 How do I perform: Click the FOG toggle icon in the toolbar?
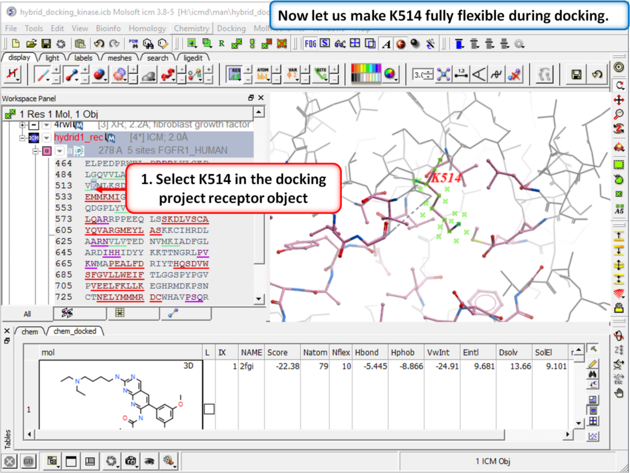[311, 44]
